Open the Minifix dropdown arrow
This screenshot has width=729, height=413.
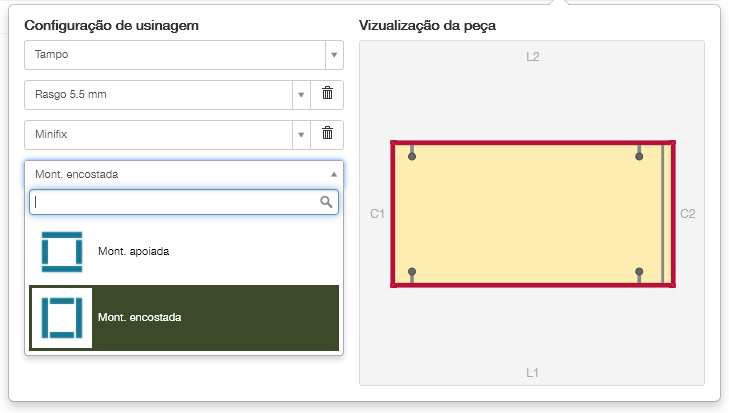(300, 134)
